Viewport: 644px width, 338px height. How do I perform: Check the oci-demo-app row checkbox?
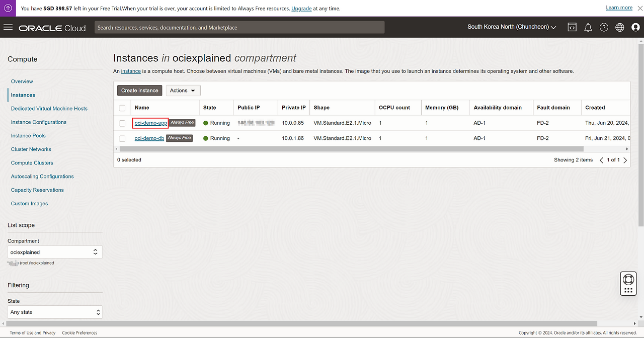(122, 123)
